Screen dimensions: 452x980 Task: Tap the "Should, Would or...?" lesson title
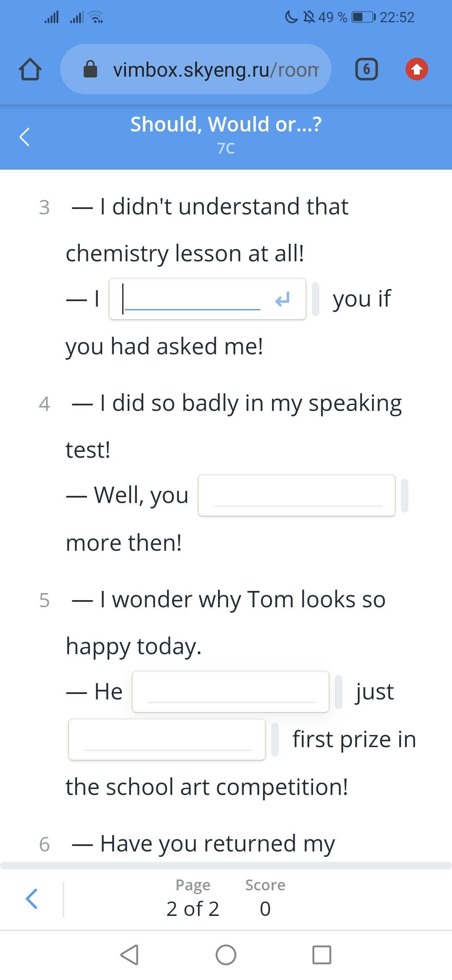(x=226, y=125)
